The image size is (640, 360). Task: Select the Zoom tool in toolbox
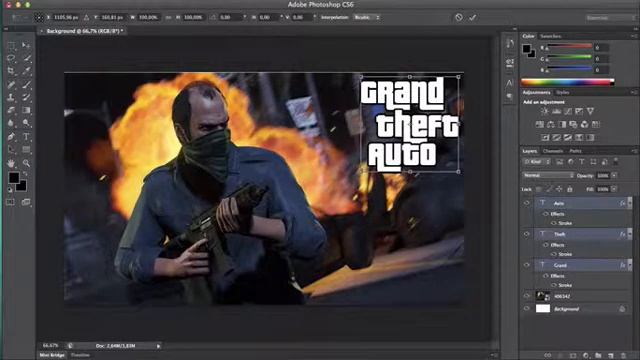26,163
